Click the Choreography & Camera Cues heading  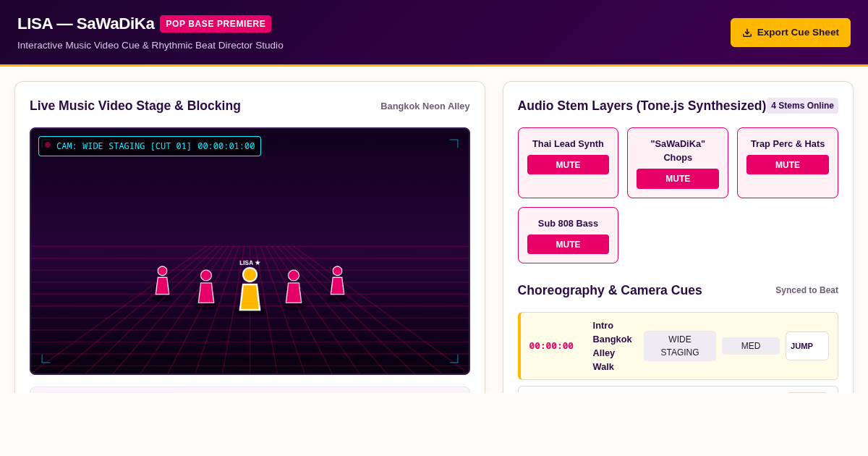click(610, 290)
